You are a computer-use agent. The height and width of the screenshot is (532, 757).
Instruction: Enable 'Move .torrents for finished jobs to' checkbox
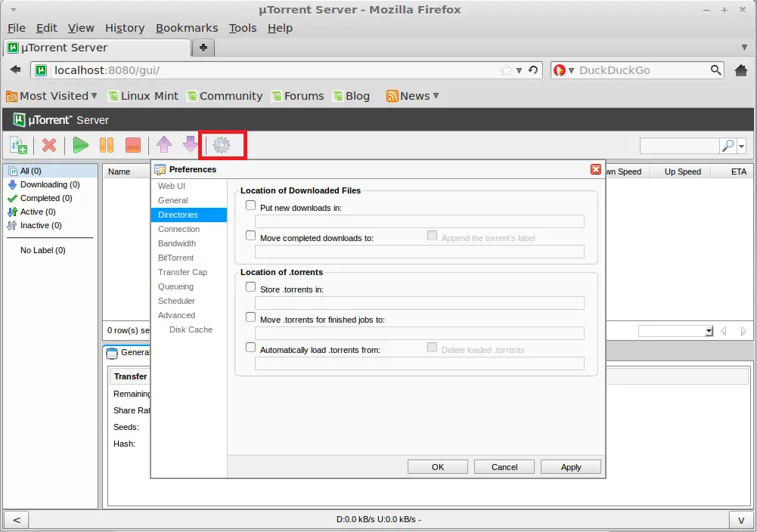(250, 317)
